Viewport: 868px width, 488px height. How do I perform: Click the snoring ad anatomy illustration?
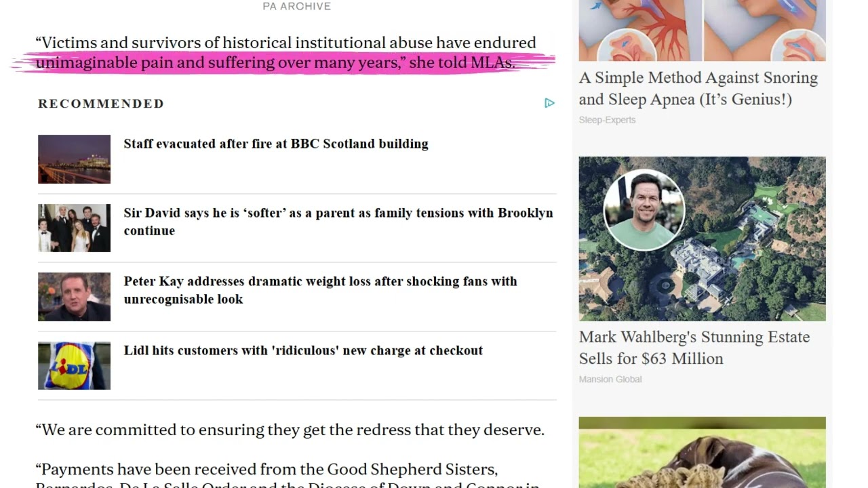coord(702,30)
